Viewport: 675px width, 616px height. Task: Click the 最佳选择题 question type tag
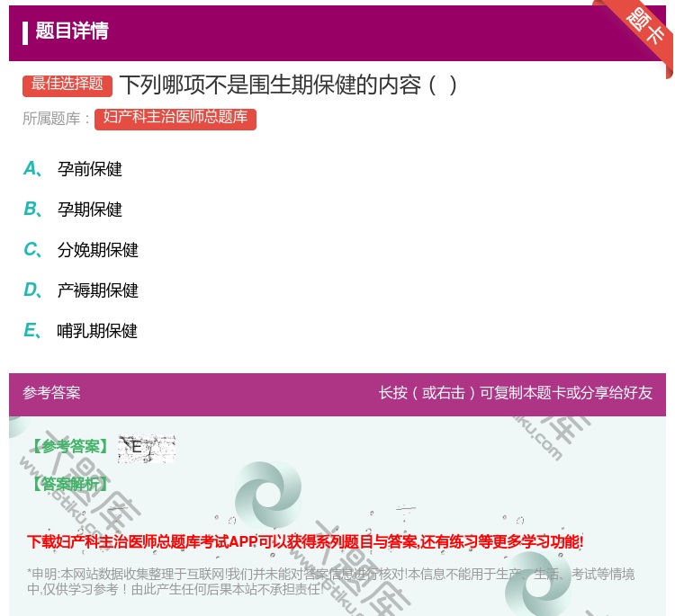67,85
